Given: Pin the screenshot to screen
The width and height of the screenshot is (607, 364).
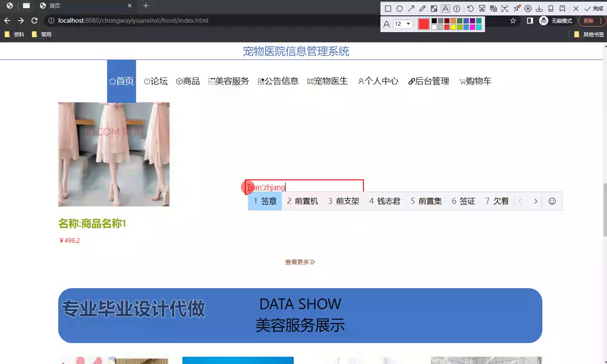Looking at the screenshot, I should [516, 8].
